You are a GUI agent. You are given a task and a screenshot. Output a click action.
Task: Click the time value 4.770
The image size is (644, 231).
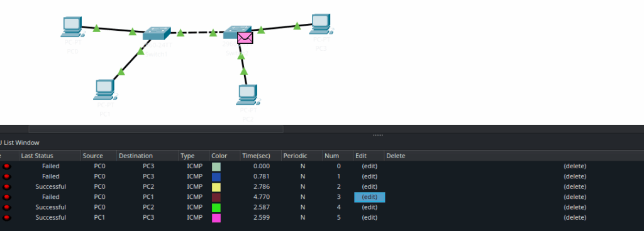[262, 197]
